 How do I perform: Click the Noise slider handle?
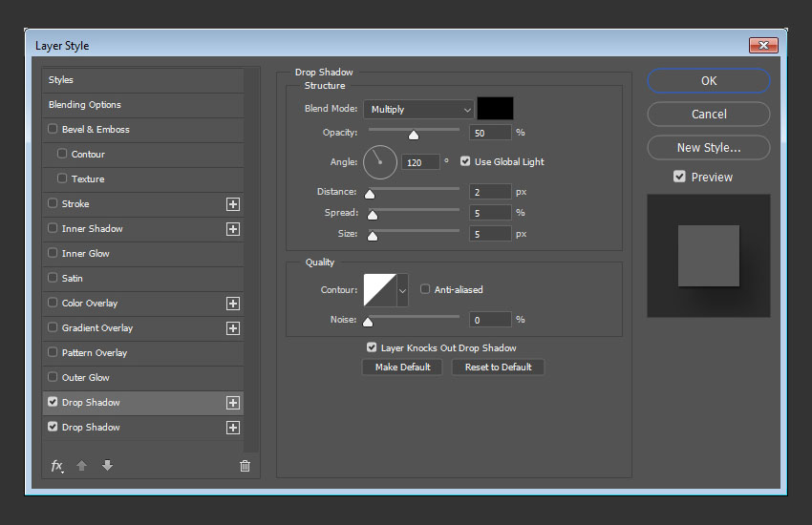[368, 322]
